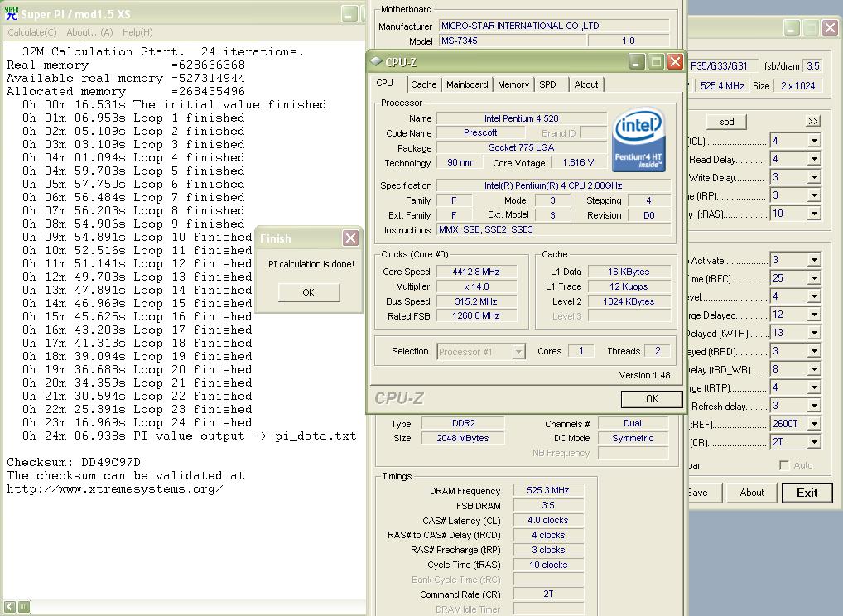Viewport: 843px width, 616px height.
Task: Click the Super PI horizontal scrollbar left arrow
Action: tap(10, 607)
